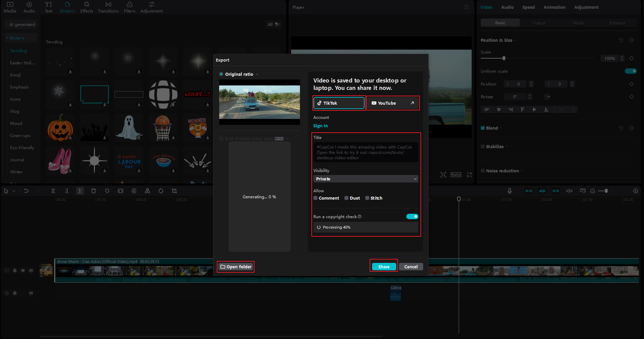Select the AI generated sticker category

22,24
